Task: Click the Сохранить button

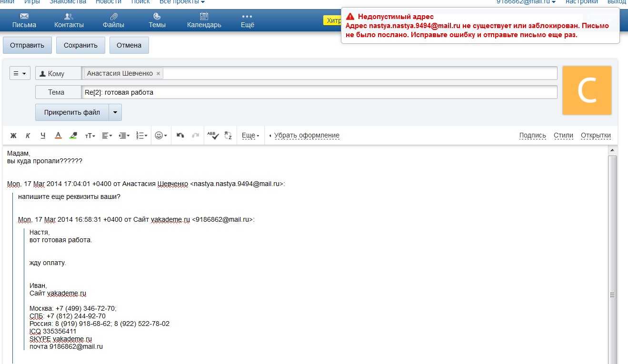Action: click(x=80, y=45)
